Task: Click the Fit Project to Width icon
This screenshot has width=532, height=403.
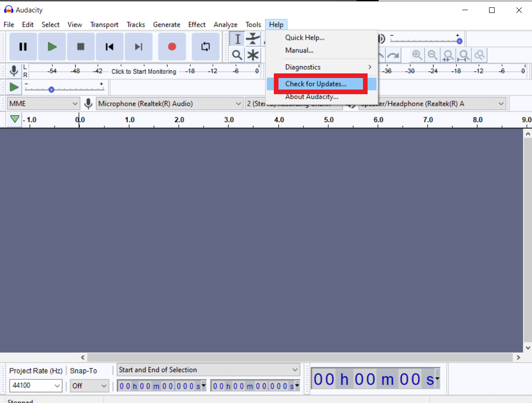Action: point(464,55)
